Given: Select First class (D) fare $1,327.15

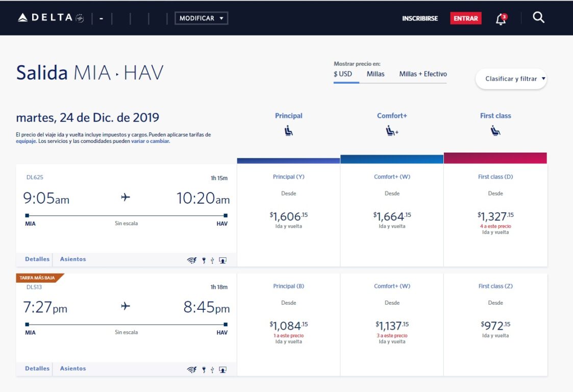Looking at the screenshot, I should [x=495, y=215].
